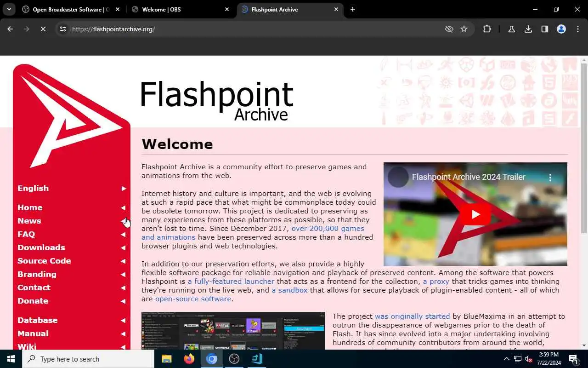Open the notification center icon
Image resolution: width=588 pixels, height=368 pixels.
coord(573,359)
